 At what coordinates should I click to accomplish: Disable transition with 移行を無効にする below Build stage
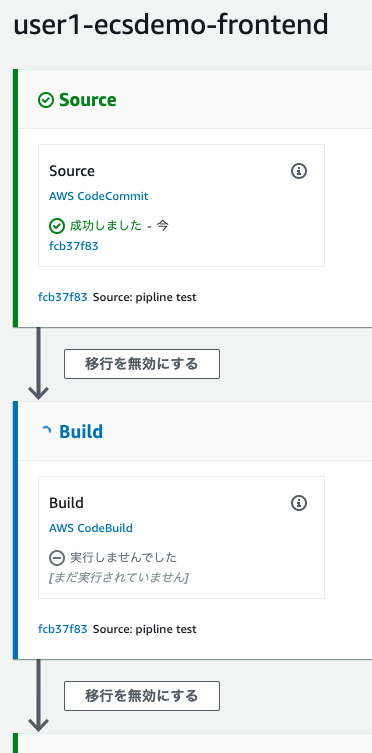(x=142, y=696)
